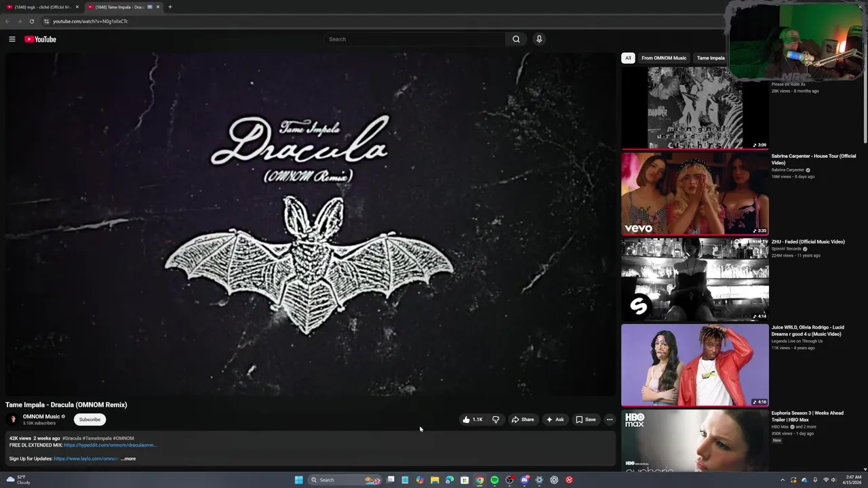Click the #Dracula hashtag

[72, 439]
